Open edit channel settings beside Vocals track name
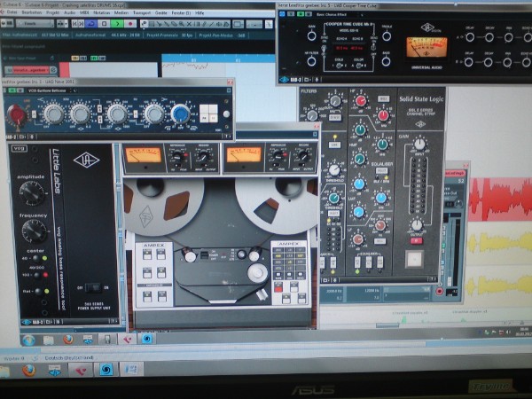Screen dimensions: 532x399 53,70
